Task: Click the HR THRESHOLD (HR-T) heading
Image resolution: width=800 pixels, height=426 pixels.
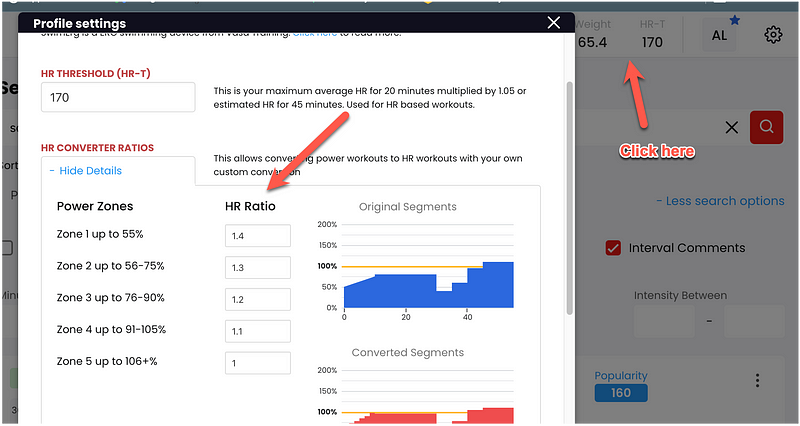Action: coord(96,73)
